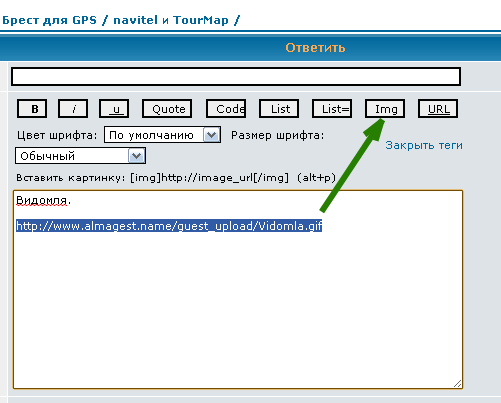Select the По умолчанию color combo box
Viewport: 501px width, 403px height.
click(162, 135)
